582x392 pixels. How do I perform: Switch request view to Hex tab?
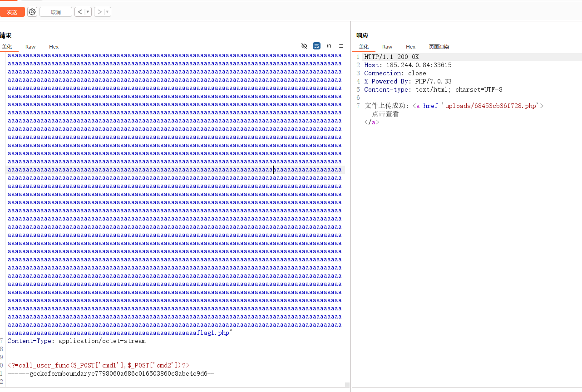tap(54, 47)
